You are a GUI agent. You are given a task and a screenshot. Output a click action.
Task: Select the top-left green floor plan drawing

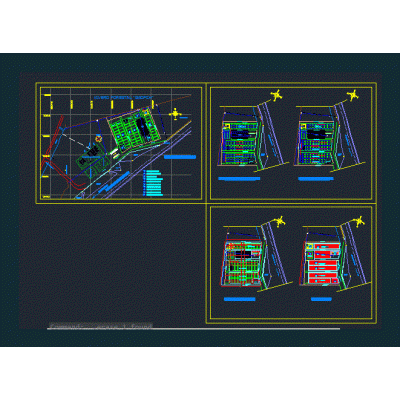(x=240, y=143)
